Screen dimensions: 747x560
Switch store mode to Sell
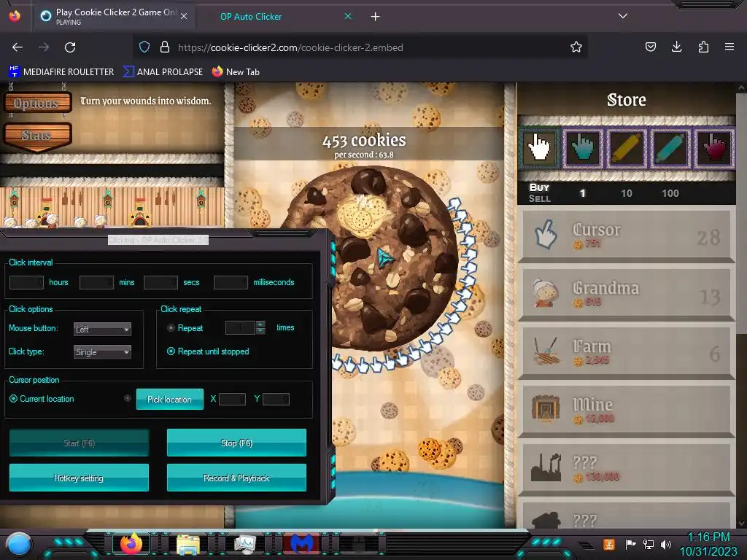pyautogui.click(x=539, y=198)
